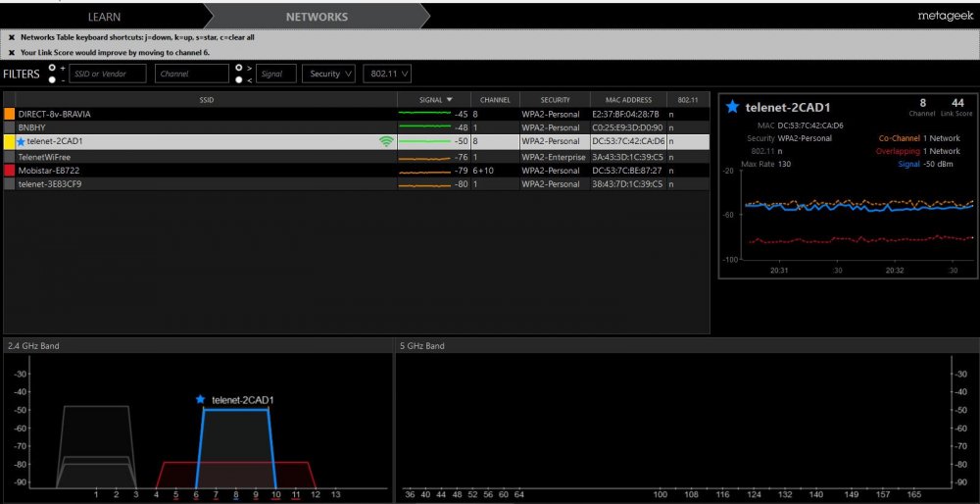Select the greater-than signal radio button
This screenshot has height=504, width=980.
[238, 68]
